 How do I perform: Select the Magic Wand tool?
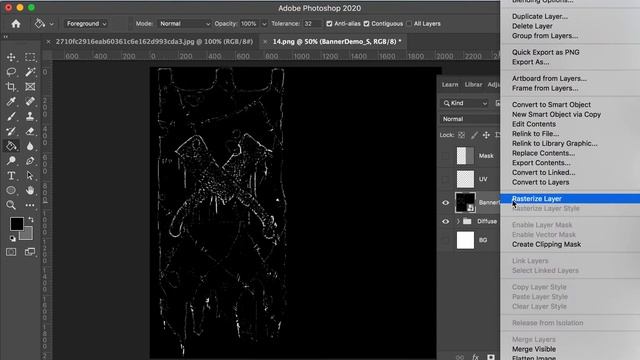click(30, 72)
